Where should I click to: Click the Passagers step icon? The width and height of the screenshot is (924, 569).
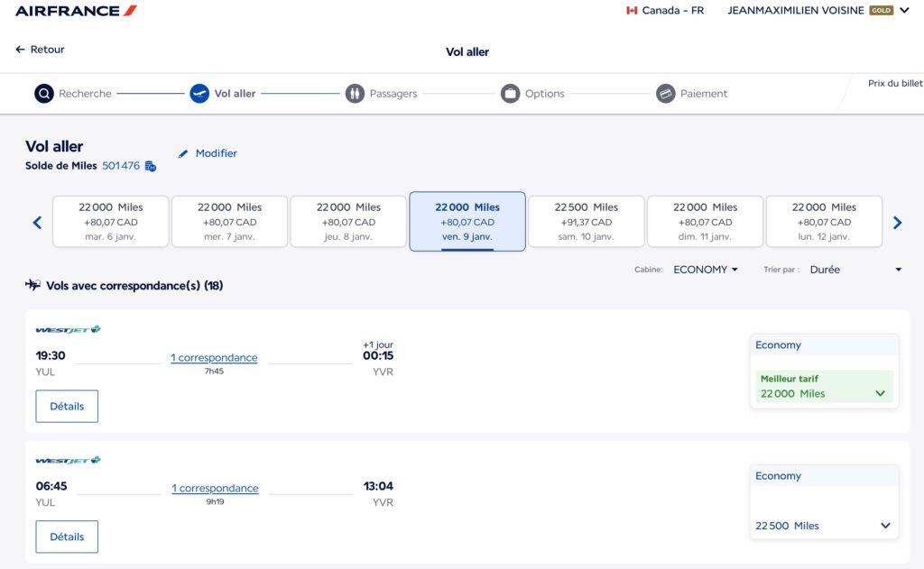355,94
